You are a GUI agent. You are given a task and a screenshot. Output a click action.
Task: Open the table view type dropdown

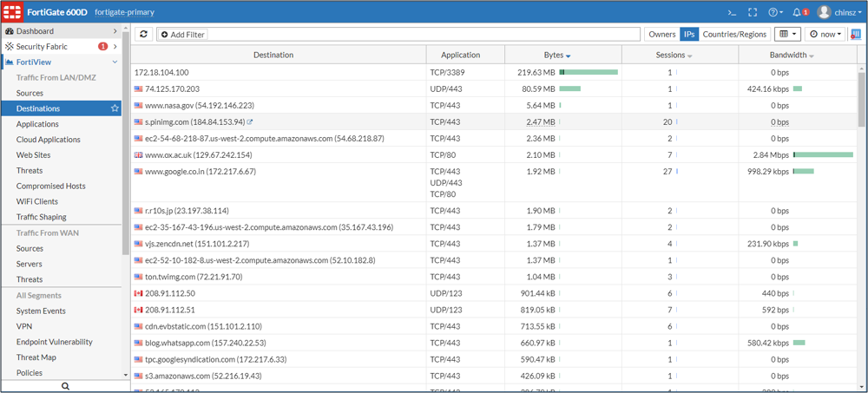788,35
